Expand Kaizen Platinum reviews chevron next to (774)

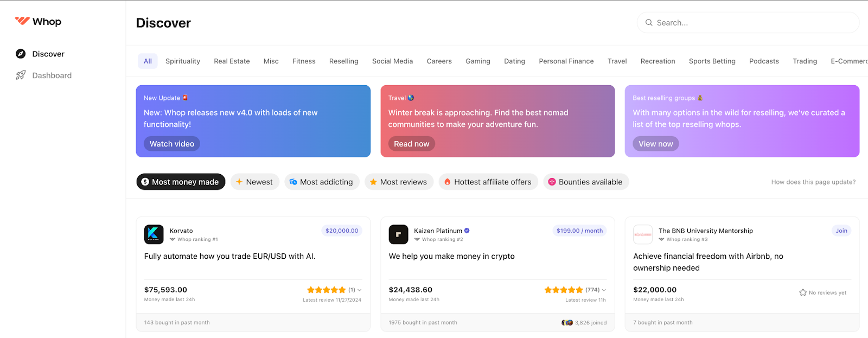(604, 290)
